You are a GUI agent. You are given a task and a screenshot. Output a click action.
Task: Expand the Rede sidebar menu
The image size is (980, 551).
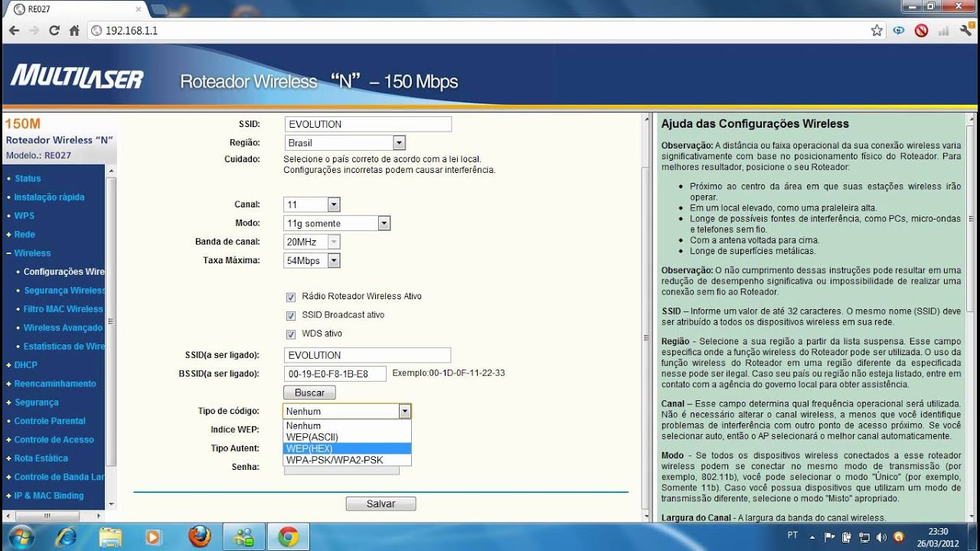point(24,234)
